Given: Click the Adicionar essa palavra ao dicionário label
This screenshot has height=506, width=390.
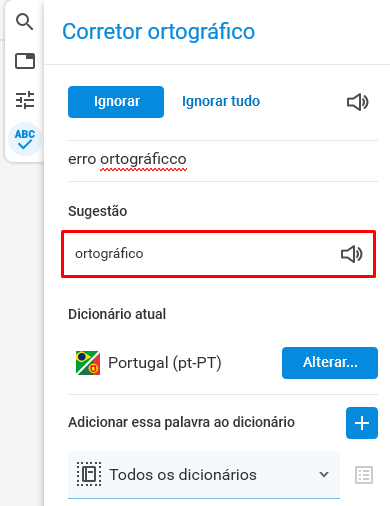Looking at the screenshot, I should tap(181, 422).
